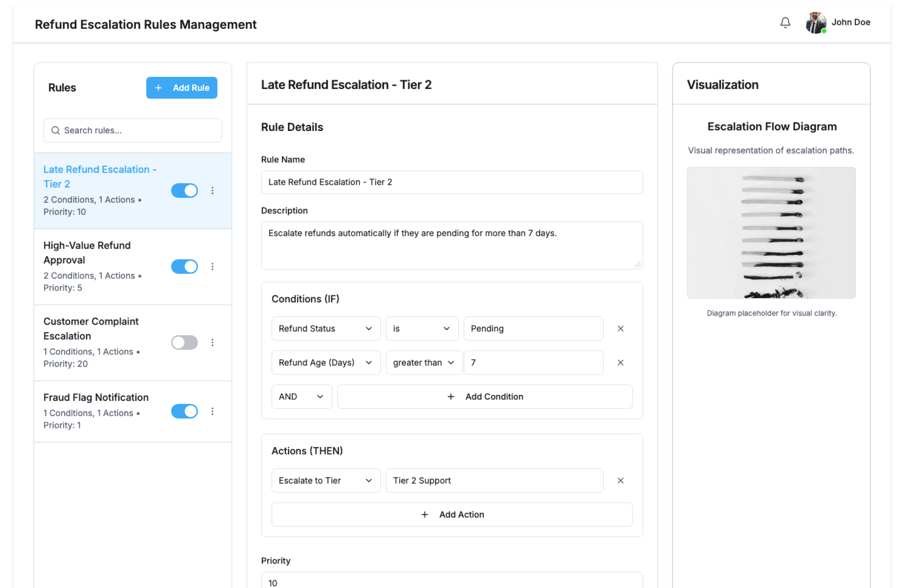The height and width of the screenshot is (588, 905).
Task: Open the Refund Status field dropdown
Action: (326, 328)
